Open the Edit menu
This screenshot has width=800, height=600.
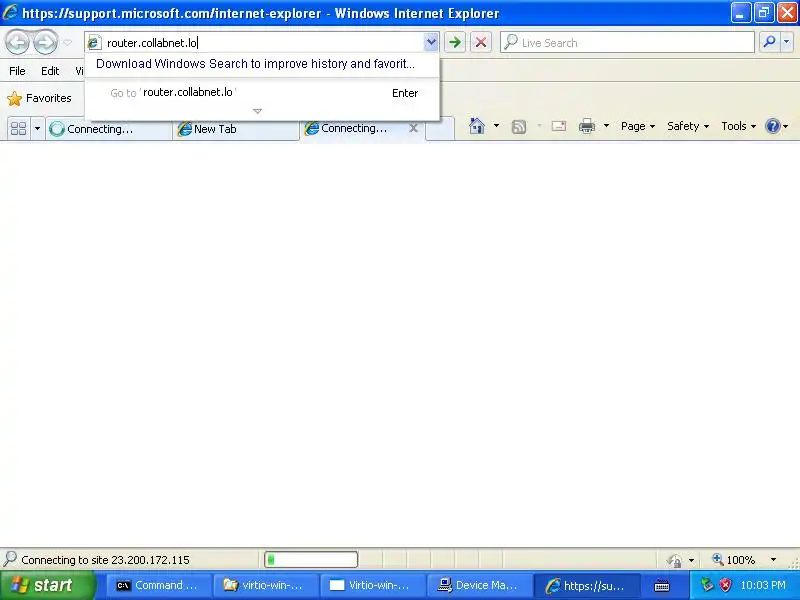[x=50, y=71]
